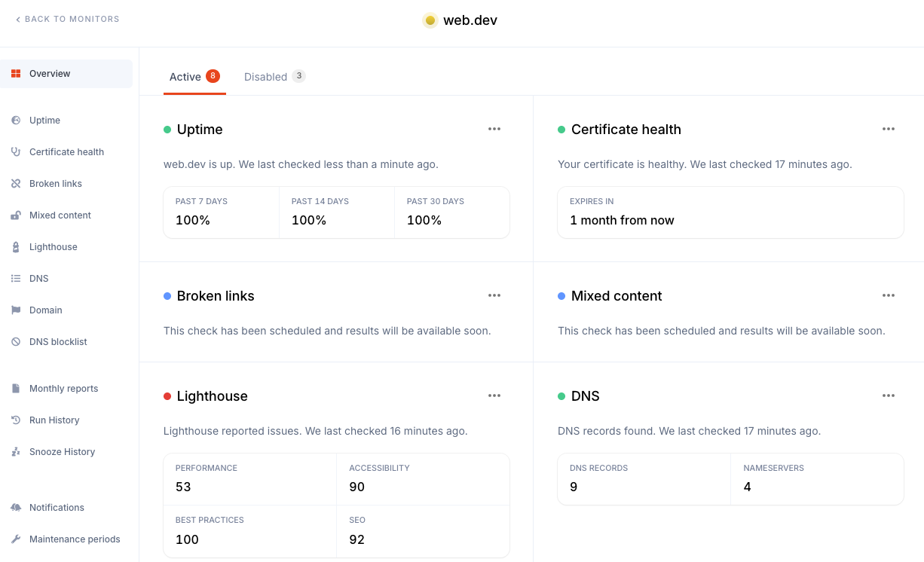The image size is (924, 562).
Task: Click the Uptime globe icon in sidebar
Action: click(16, 121)
